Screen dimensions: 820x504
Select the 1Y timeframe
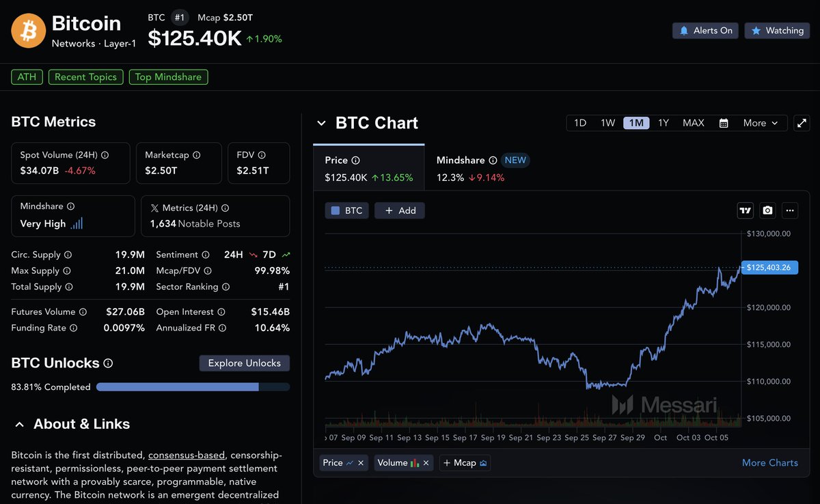[664, 123]
